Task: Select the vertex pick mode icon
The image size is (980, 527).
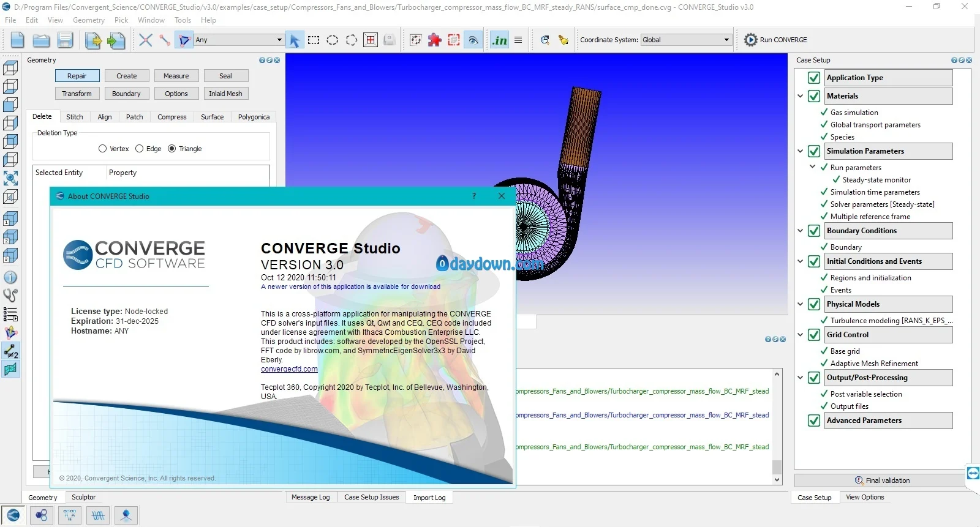Action: pyautogui.click(x=145, y=40)
